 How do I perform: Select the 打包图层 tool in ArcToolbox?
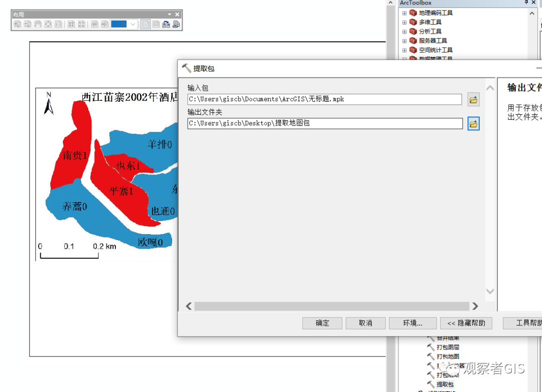[x=448, y=347]
